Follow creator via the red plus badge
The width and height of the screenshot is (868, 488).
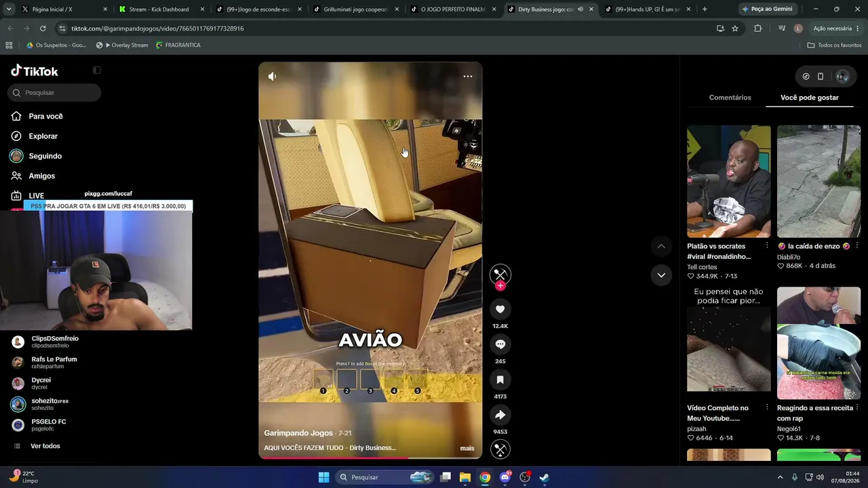click(500, 286)
